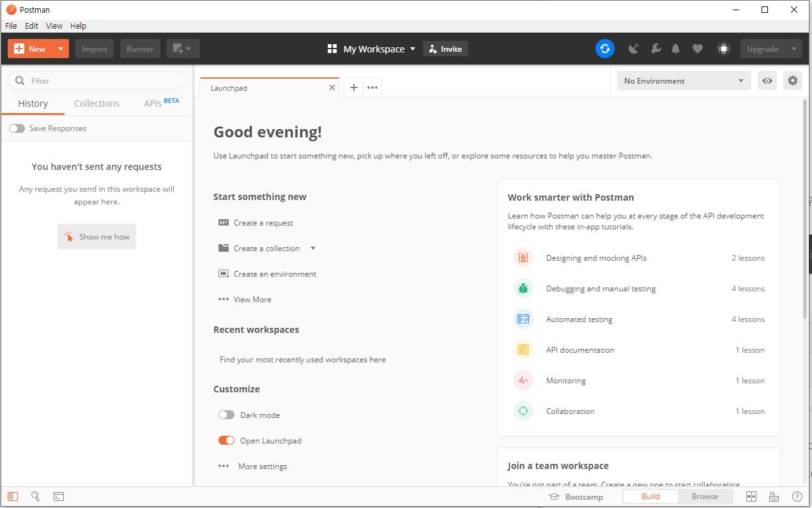
Task: Select the Launchpad tab
Action: pyautogui.click(x=268, y=88)
